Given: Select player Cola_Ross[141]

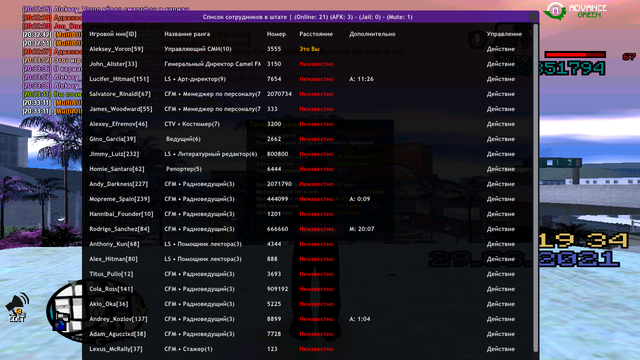Looking at the screenshot, I should click(x=111, y=289).
